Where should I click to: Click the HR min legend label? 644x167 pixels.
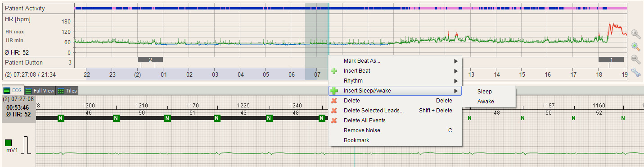pos(14,40)
